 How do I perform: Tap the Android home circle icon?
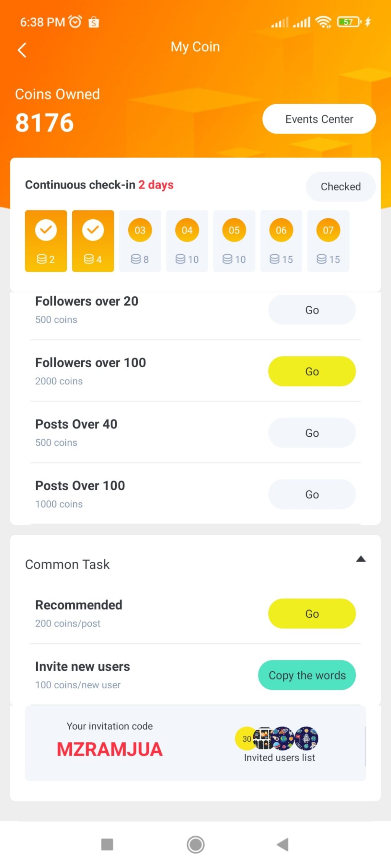pyautogui.click(x=195, y=844)
